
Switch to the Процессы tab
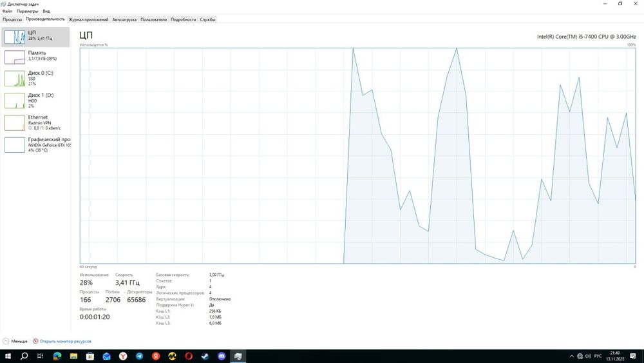12,19
